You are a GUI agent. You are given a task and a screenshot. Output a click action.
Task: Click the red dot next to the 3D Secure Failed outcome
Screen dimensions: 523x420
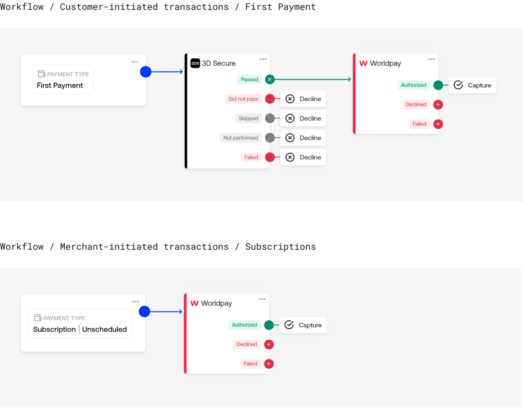[x=270, y=157]
